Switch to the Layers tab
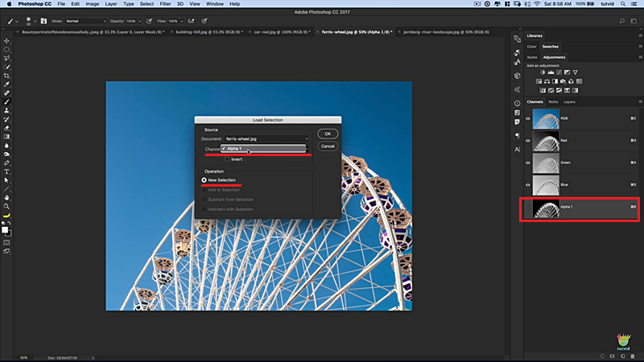The width and height of the screenshot is (644, 362). 569,102
